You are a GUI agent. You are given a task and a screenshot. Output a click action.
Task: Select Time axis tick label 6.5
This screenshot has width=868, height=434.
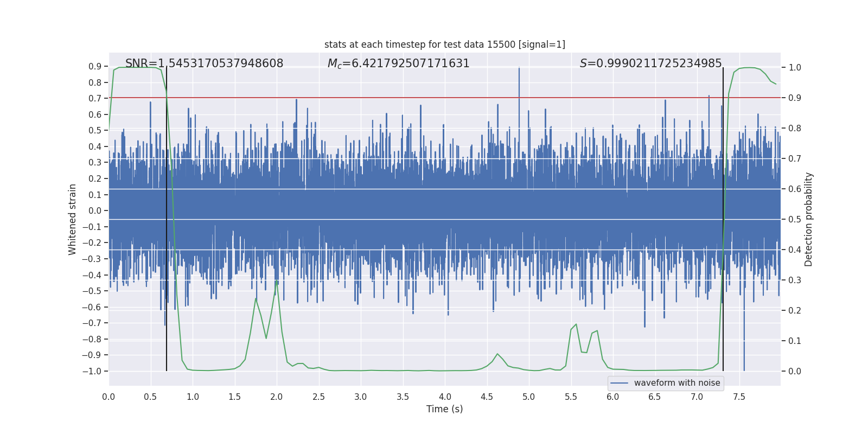655,397
